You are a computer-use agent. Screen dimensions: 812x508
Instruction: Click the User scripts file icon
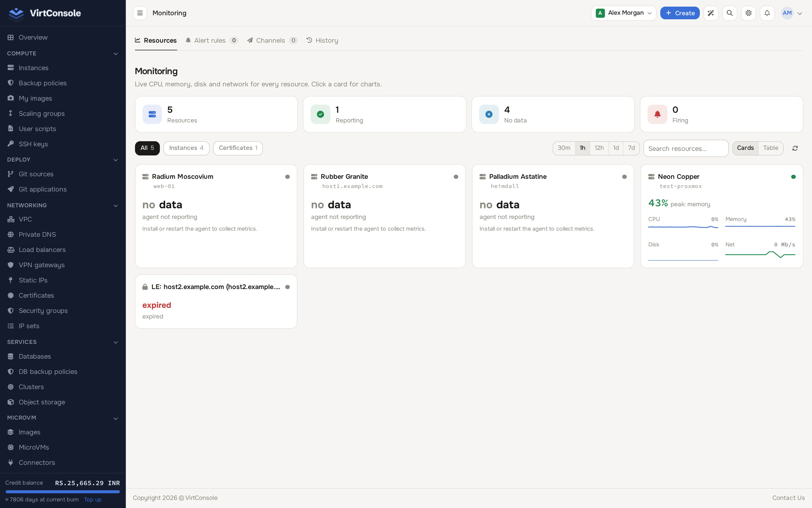click(11, 129)
